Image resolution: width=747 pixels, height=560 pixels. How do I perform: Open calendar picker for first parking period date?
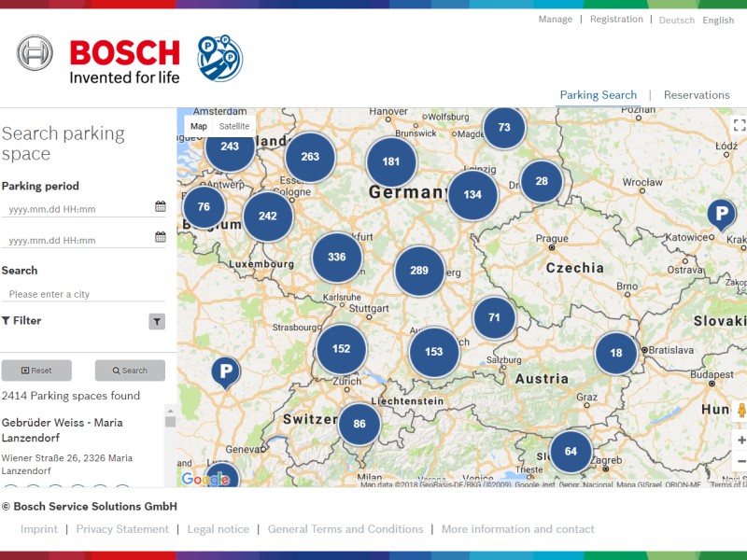coord(160,206)
